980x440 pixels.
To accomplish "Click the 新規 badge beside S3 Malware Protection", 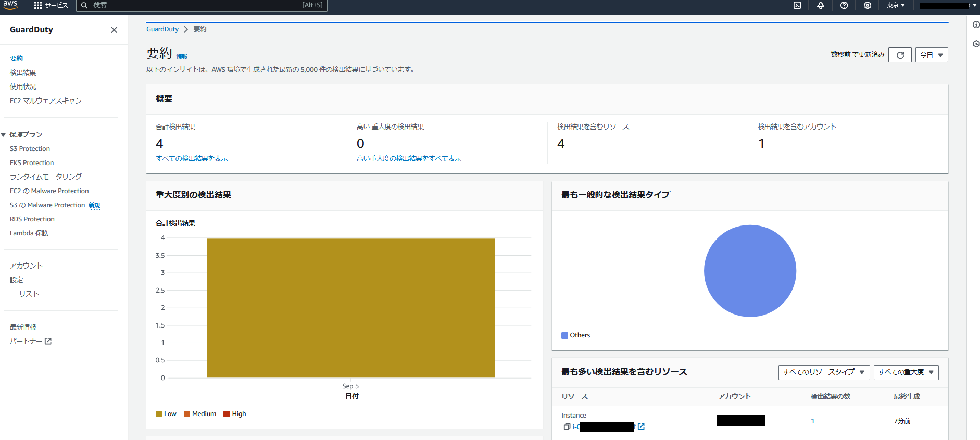I will 94,205.
